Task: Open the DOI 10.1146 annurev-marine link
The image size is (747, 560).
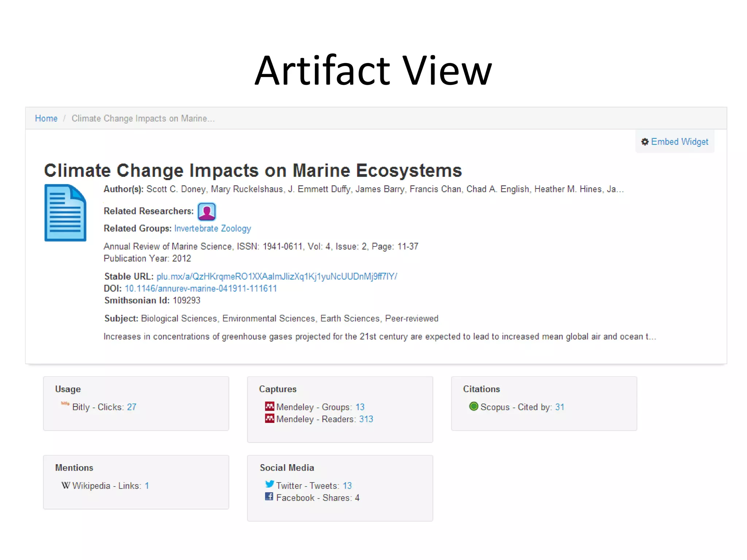Action: [201, 289]
